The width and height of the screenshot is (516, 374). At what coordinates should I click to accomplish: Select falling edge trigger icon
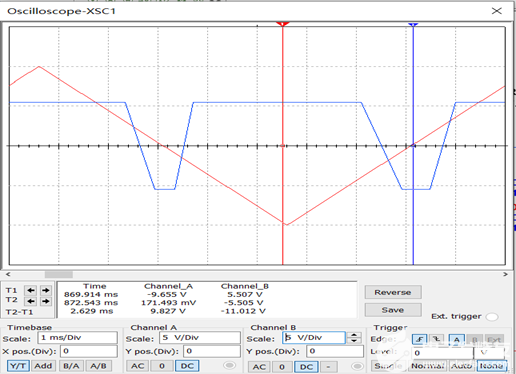click(x=436, y=340)
